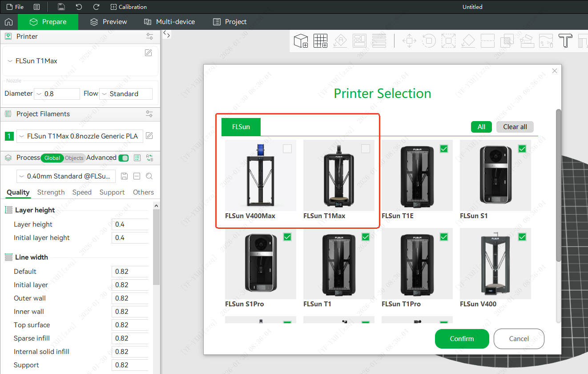Open the nozzle Diameter dropdown

tap(57, 94)
